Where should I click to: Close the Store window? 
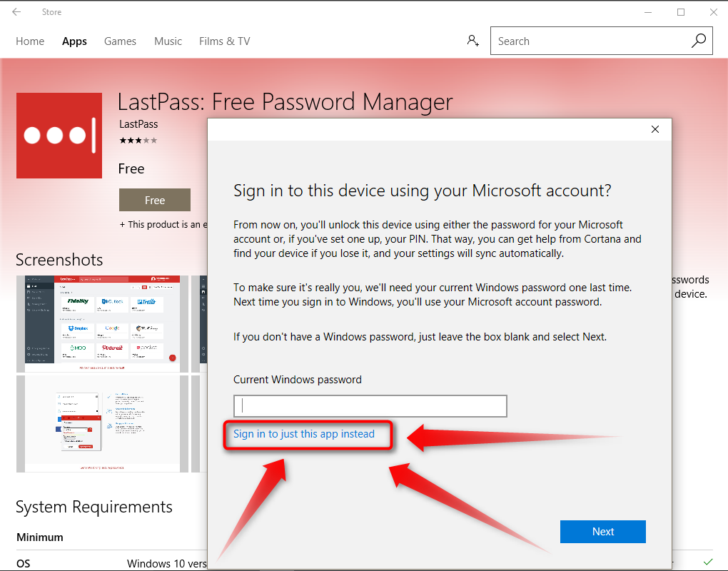coord(714,13)
